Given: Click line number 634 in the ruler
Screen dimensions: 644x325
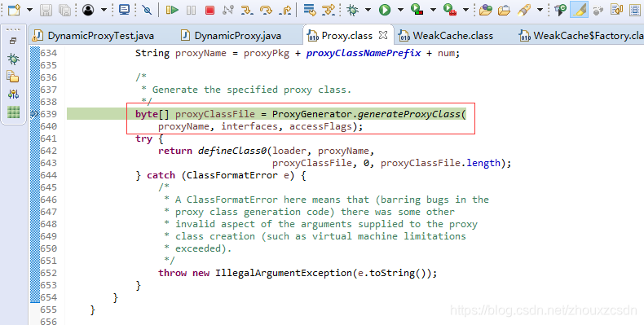Looking at the screenshot, I should 49,53.
